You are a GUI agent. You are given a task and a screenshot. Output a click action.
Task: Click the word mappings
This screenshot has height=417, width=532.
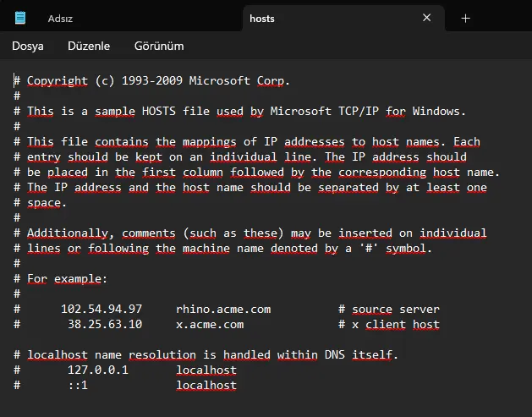210,142
